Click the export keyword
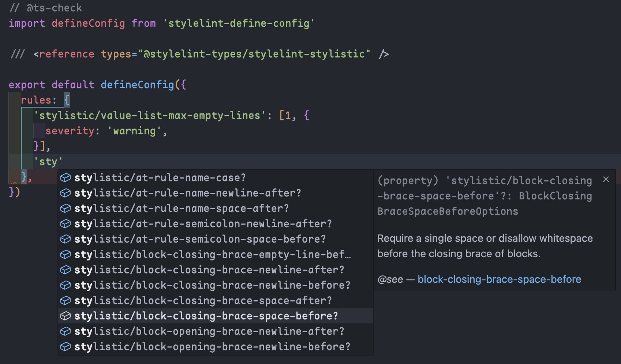621x364 pixels. click(x=27, y=85)
